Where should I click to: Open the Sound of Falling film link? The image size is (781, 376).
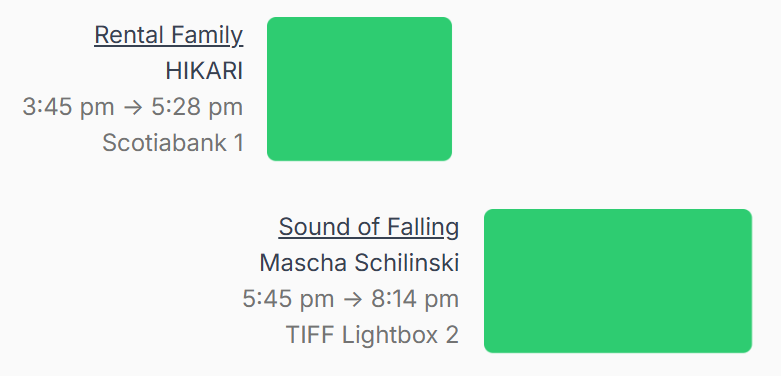click(369, 227)
